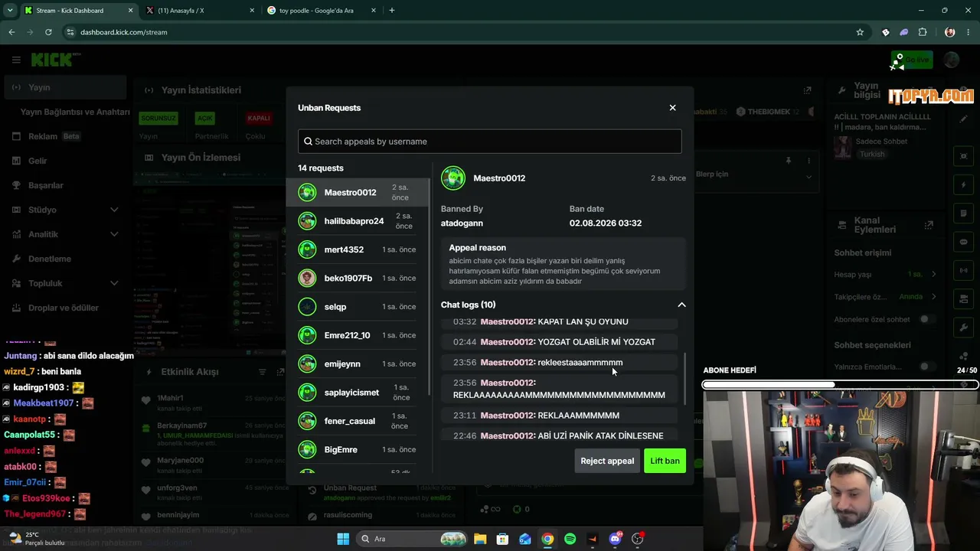This screenshot has width=980, height=551.
Task: Click the KAPAT LAN ŞU OYUNU chat log
Action: pos(559,321)
